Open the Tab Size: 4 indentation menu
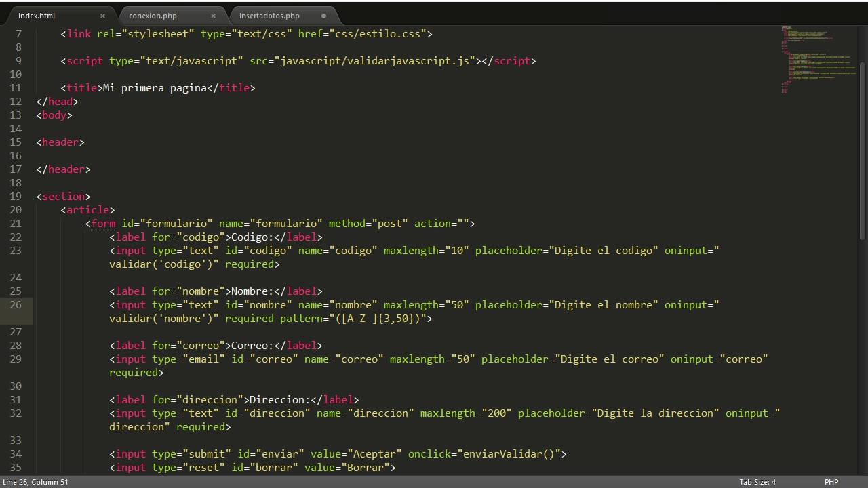This screenshot has width=868, height=488. click(757, 482)
